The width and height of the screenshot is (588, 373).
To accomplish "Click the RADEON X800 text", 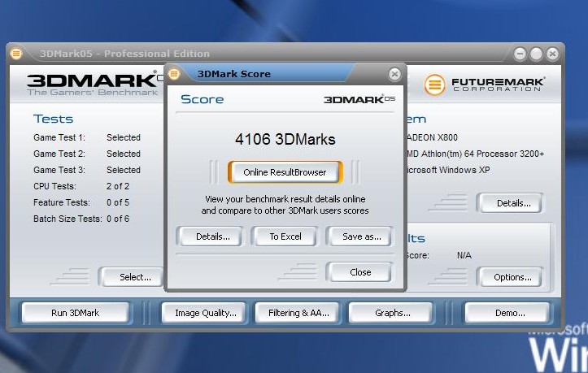I will [x=433, y=137].
